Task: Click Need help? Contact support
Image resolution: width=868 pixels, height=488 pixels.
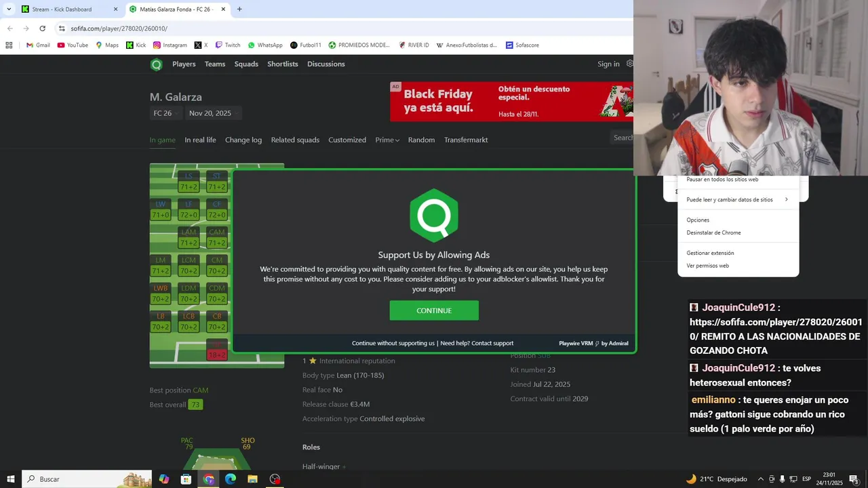Action: [x=477, y=343]
